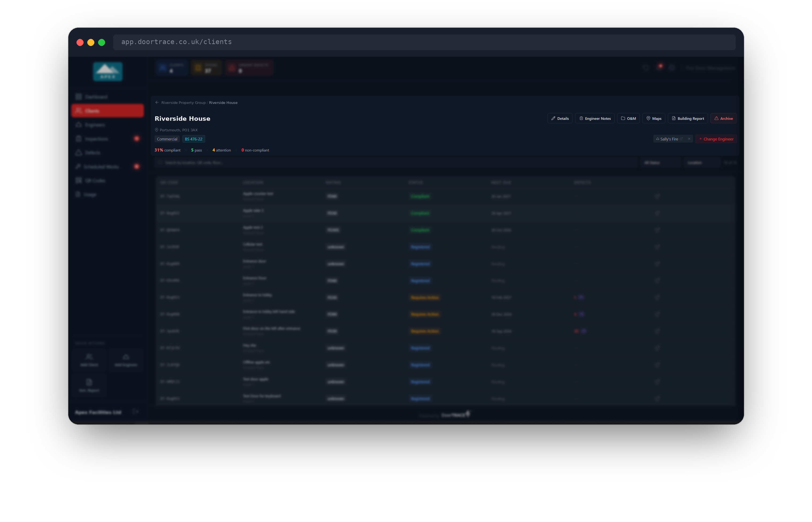812x522 pixels.
Task: Click the Riverside House page title
Action: point(183,119)
